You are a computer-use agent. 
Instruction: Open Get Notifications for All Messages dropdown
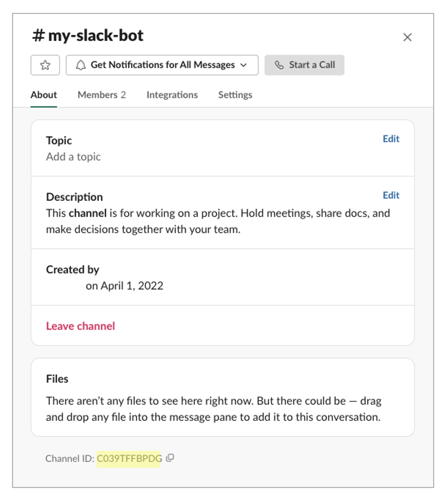pyautogui.click(x=162, y=65)
